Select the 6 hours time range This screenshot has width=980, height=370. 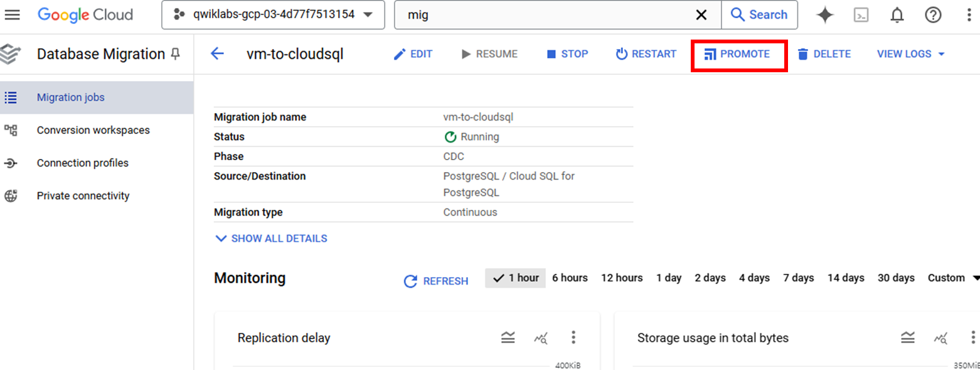pyautogui.click(x=570, y=278)
